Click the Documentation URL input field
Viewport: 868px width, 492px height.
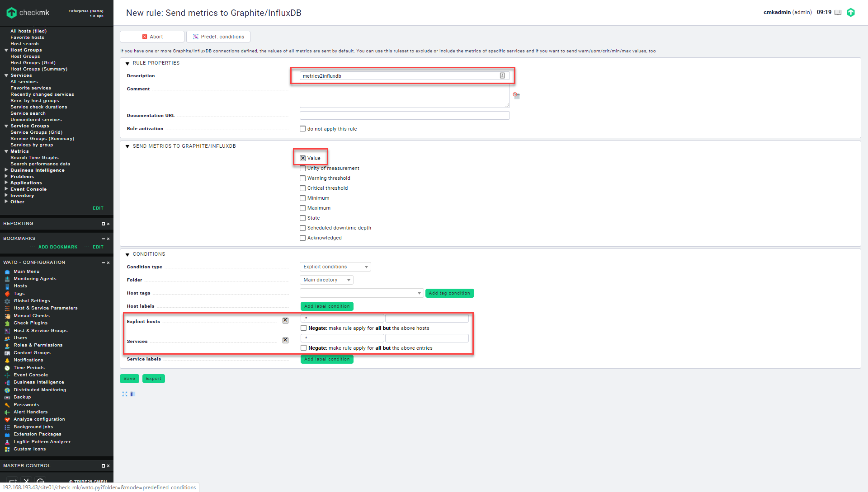(x=404, y=116)
